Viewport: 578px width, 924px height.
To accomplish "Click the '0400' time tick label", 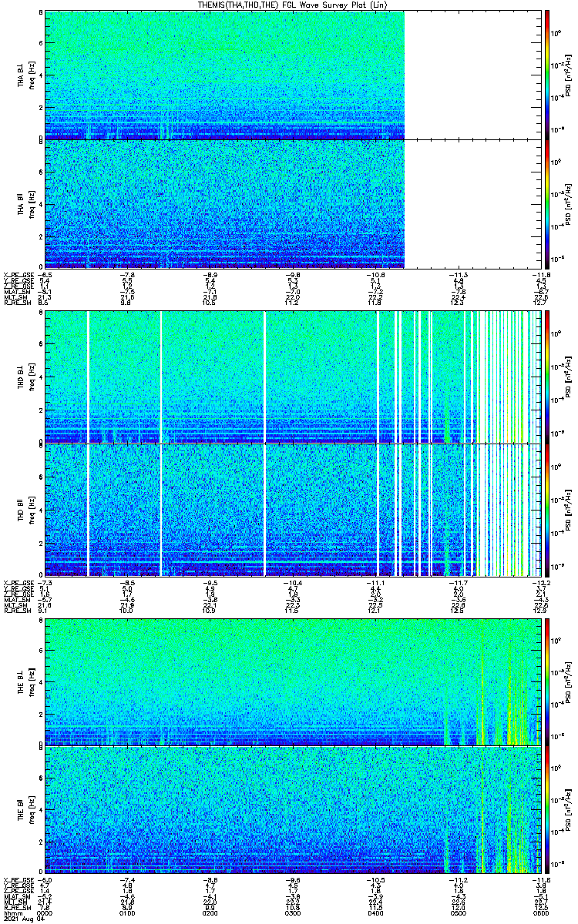I will pos(374,913).
